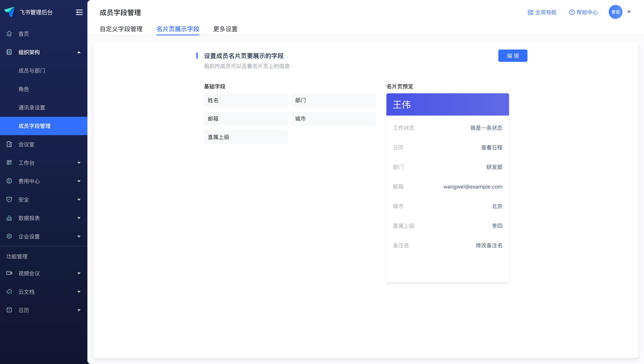This screenshot has height=364, width=644.
Task: Open the 会议室 section icon
Action: pyautogui.click(x=9, y=144)
